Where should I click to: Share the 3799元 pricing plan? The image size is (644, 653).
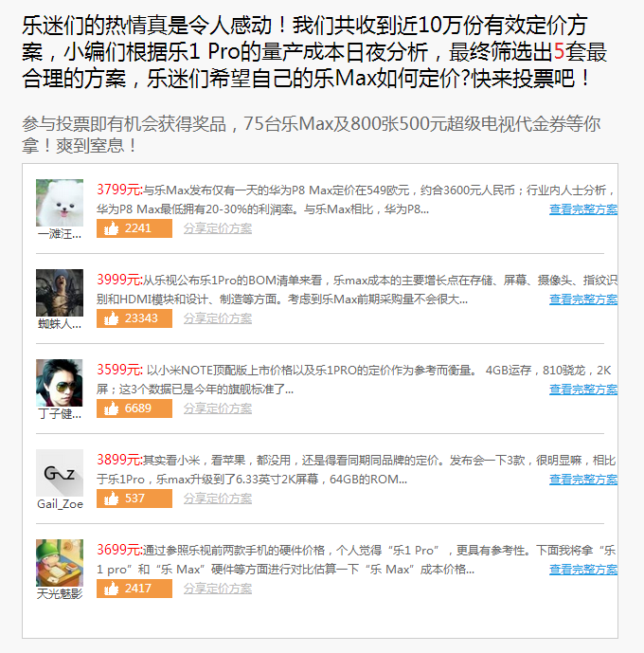(x=218, y=228)
